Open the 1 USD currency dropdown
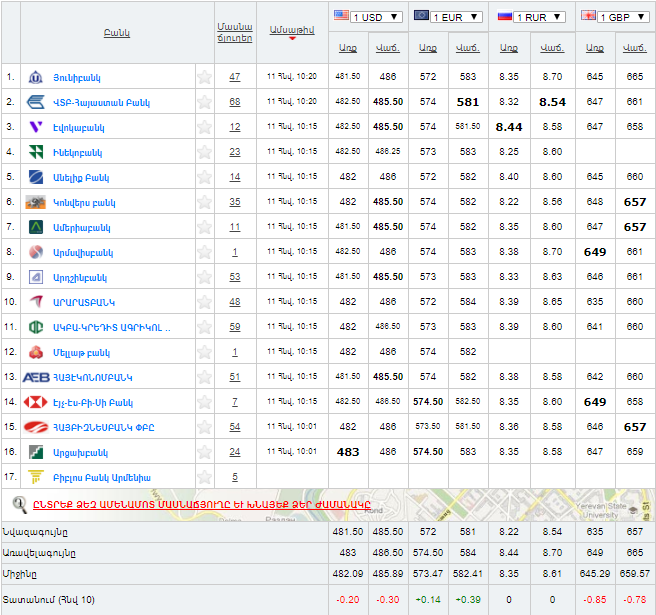The width and height of the screenshot is (656, 615). (376, 17)
